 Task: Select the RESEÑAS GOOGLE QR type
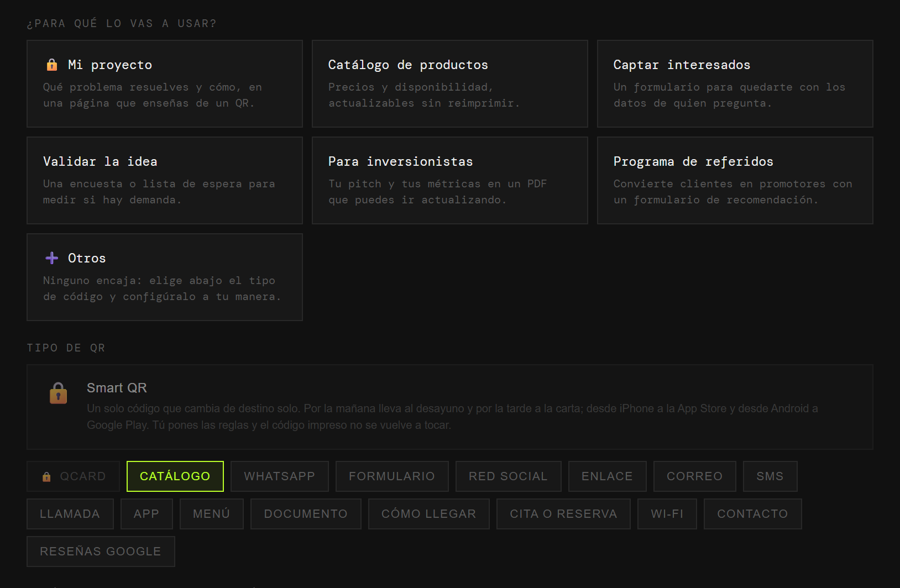(x=101, y=552)
